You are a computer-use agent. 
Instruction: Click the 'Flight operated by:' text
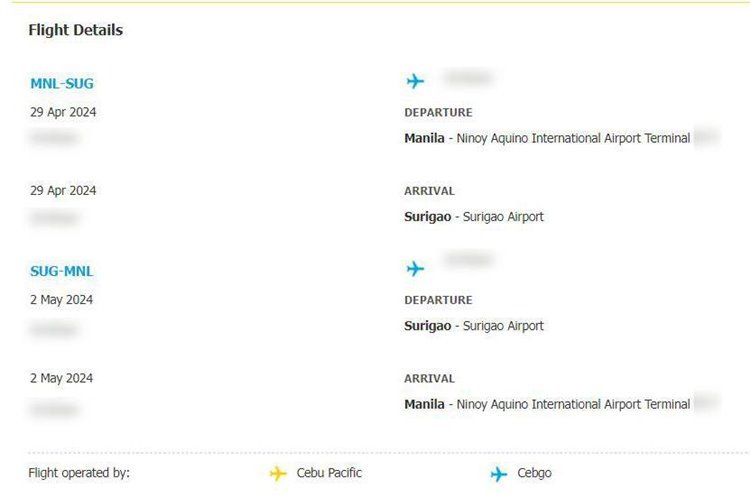click(x=79, y=473)
